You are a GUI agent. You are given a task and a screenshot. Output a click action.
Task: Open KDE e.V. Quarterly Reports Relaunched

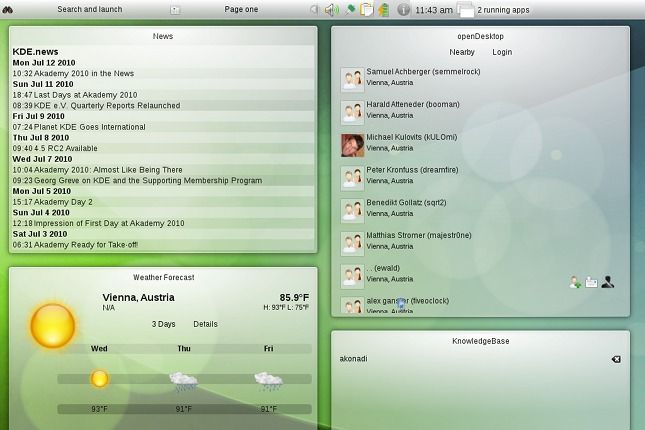coord(107,105)
